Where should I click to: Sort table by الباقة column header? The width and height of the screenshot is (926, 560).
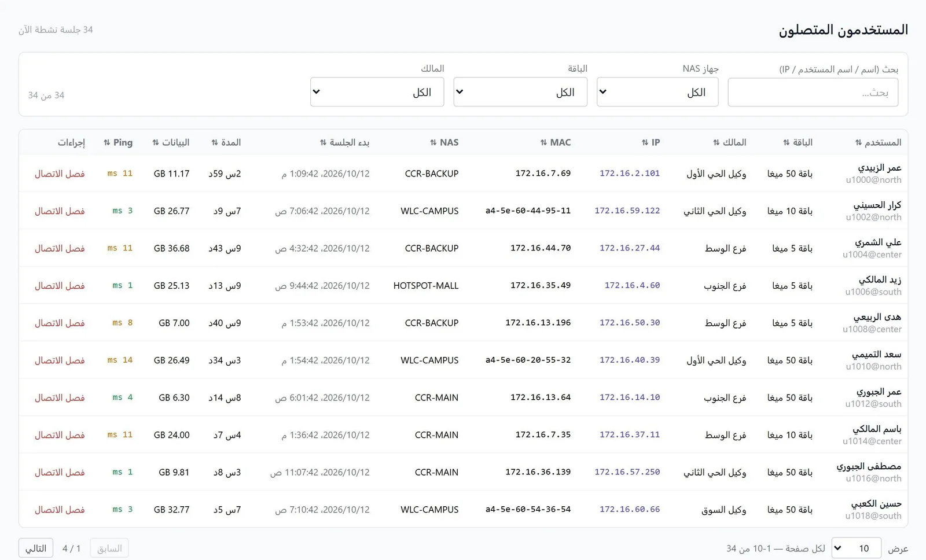tap(798, 142)
